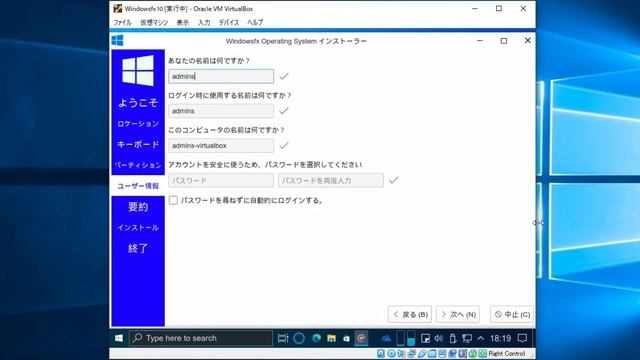Viewport: 640px width, 360px height.
Task: Open the sticky note tray icon
Action: pos(425,338)
